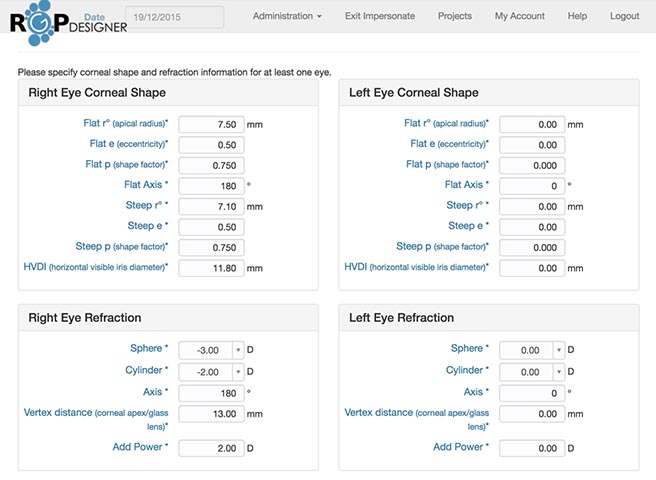Select Left Eye Flat e eccentricity field
This screenshot has width=656, height=480.
point(532,145)
